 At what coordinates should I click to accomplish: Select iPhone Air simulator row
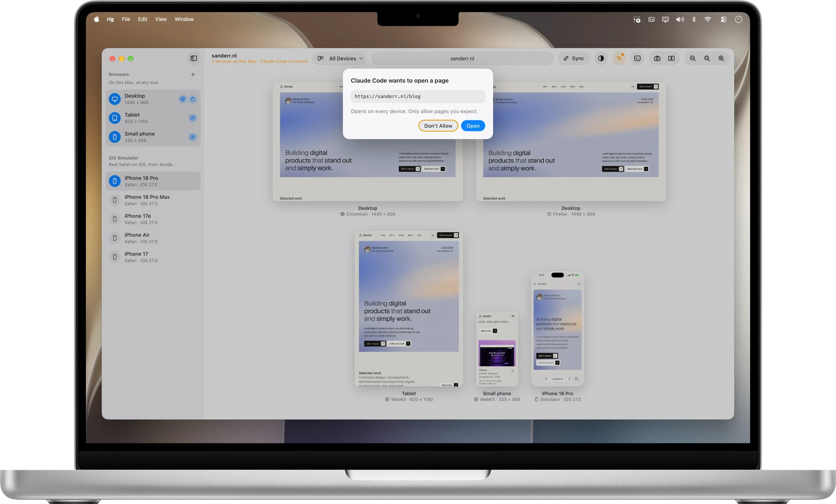(x=153, y=238)
